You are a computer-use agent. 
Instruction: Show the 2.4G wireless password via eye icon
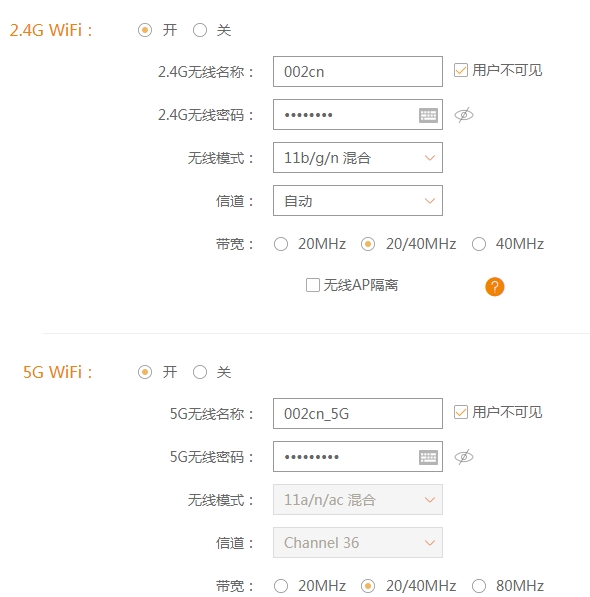(464, 115)
